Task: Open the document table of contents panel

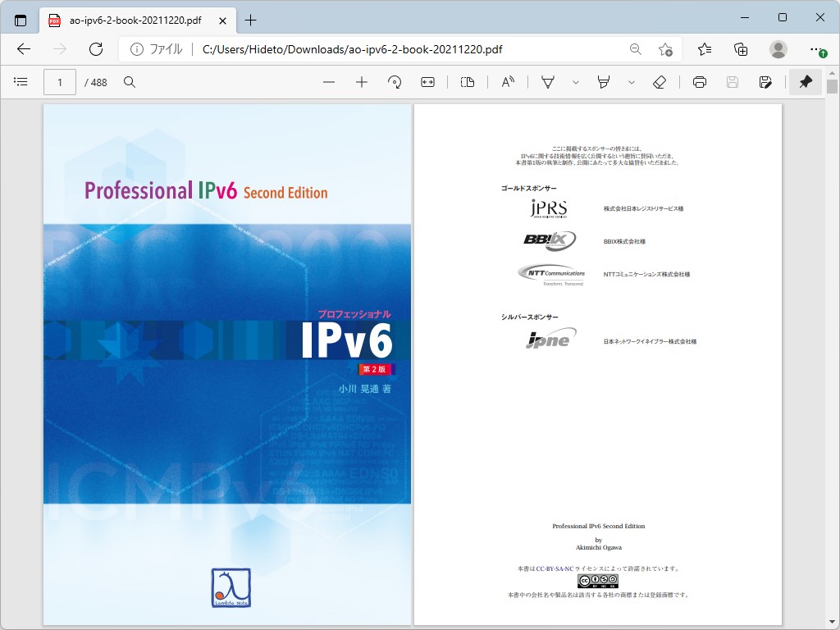Action: [21, 82]
